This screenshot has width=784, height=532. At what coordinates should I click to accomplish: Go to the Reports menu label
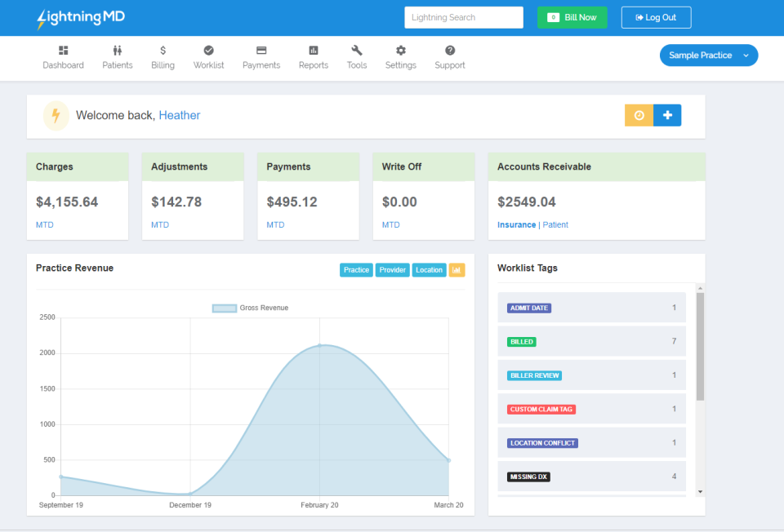coord(314,65)
